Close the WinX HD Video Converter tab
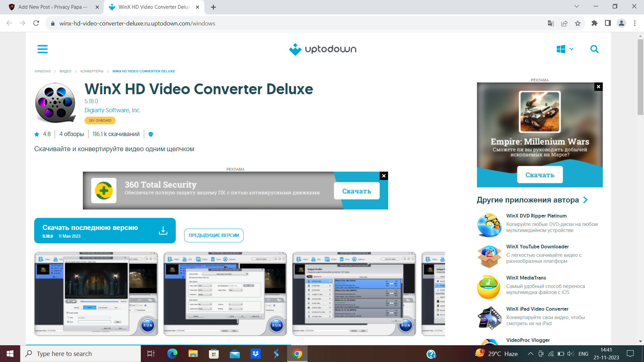Image resolution: width=644 pixels, height=362 pixels. pyautogui.click(x=198, y=7)
